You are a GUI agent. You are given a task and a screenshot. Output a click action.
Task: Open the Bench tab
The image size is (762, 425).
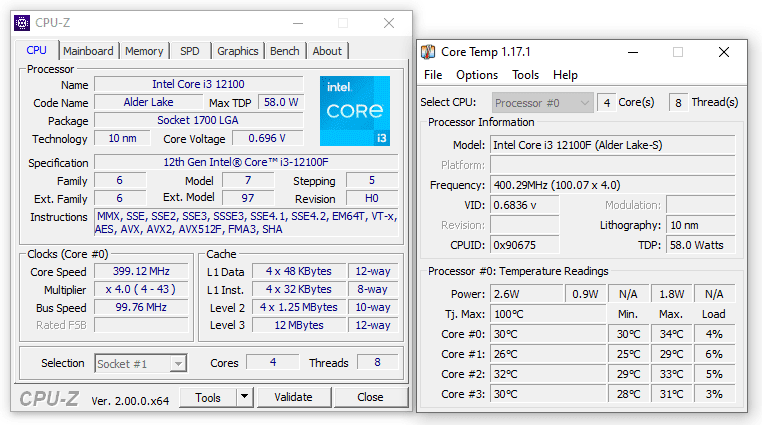coord(285,51)
